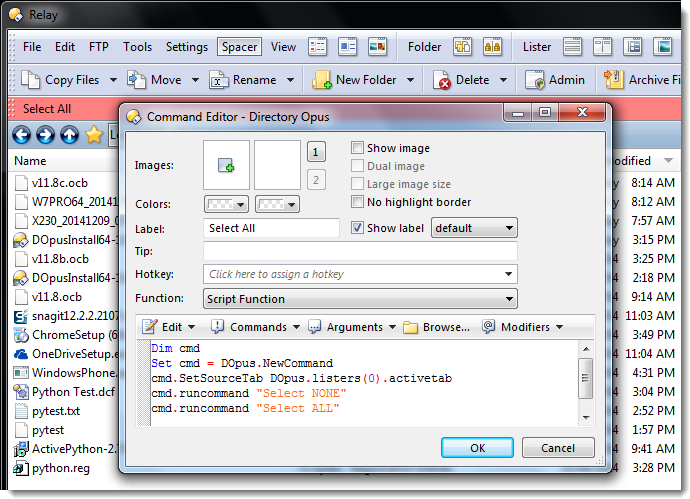Viewport: 690px width, 499px height.
Task: Select image set 1 button
Action: pos(316,152)
